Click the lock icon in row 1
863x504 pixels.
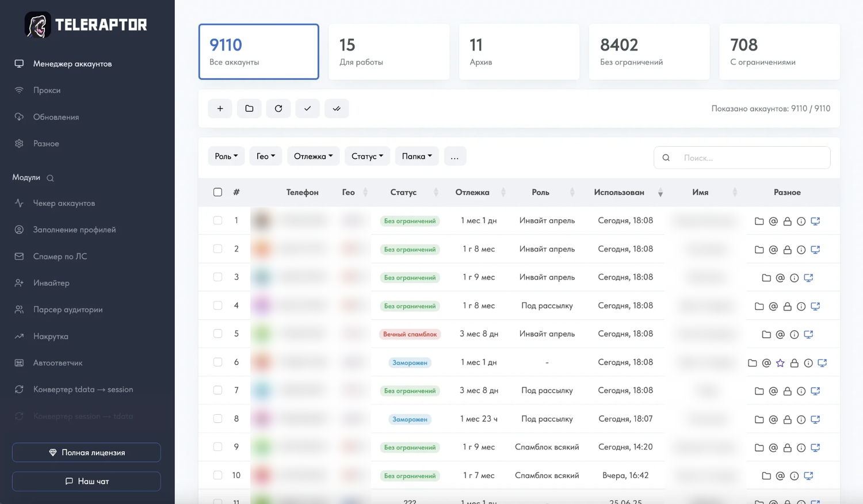(787, 221)
